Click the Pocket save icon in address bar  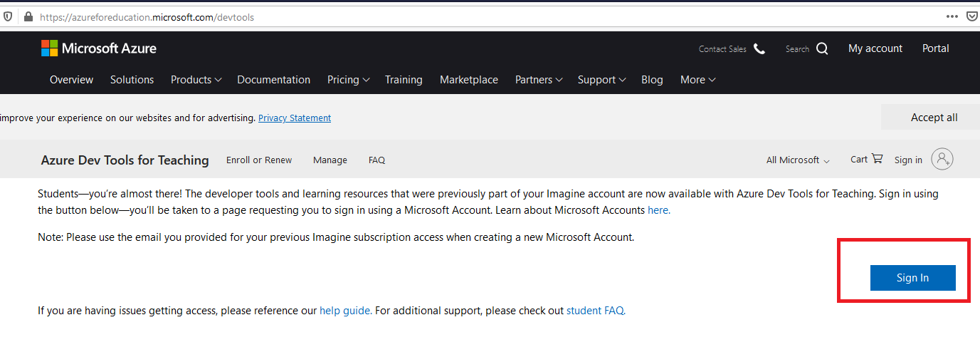coord(971,16)
